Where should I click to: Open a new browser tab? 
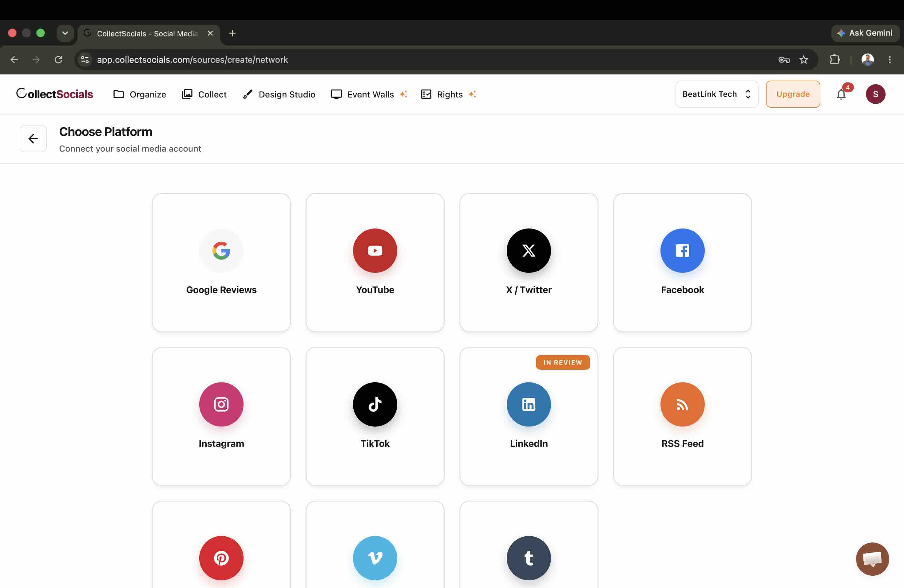(x=232, y=34)
